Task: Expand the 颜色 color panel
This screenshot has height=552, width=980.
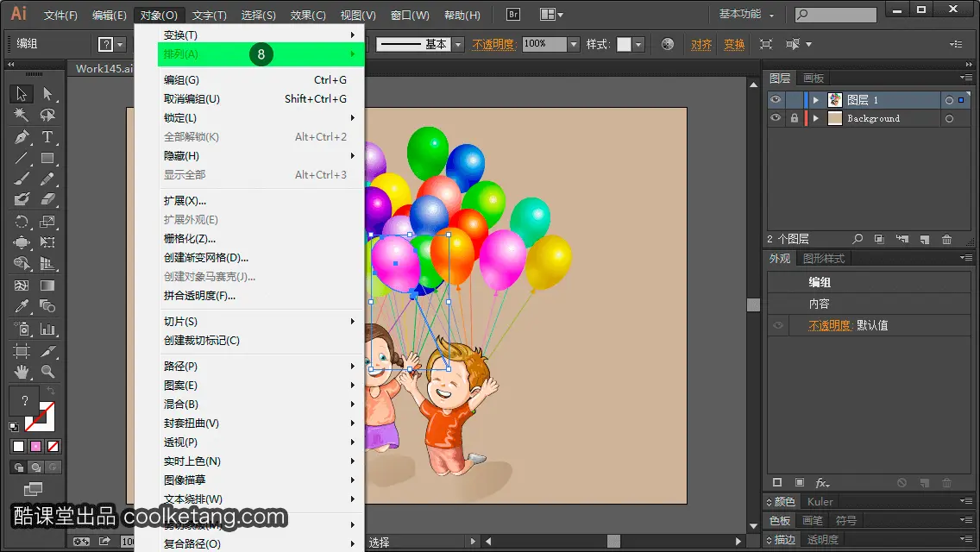Action: [782, 501]
